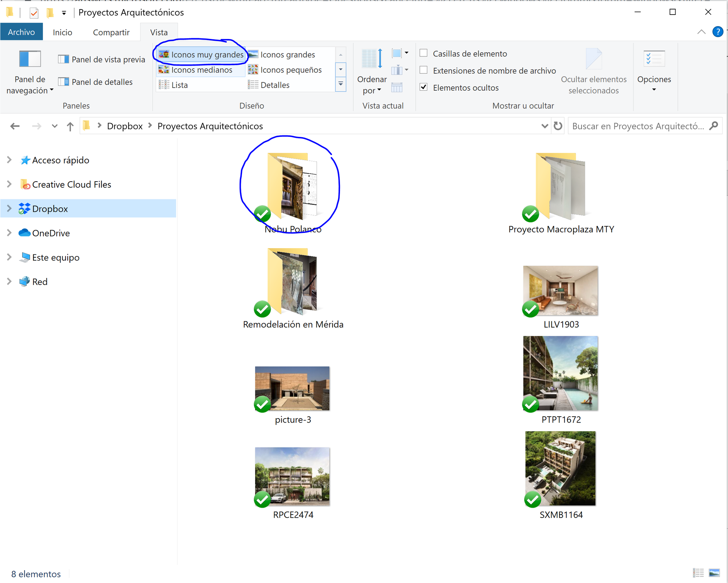Switch to large thumbnails view in status bar

(x=714, y=573)
